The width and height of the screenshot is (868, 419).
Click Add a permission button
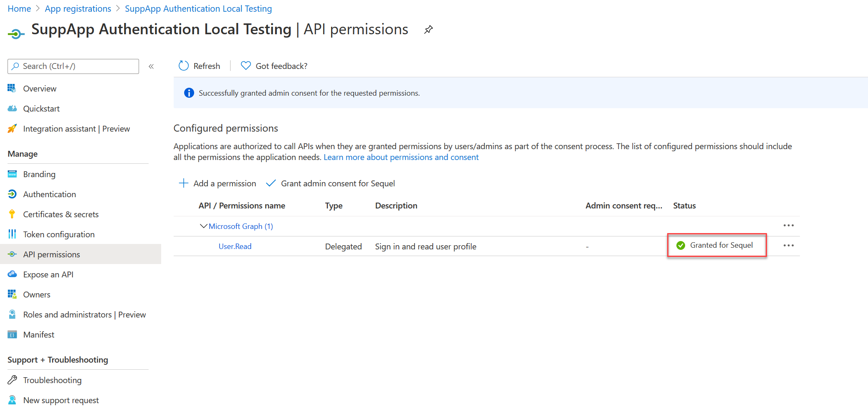pos(218,183)
